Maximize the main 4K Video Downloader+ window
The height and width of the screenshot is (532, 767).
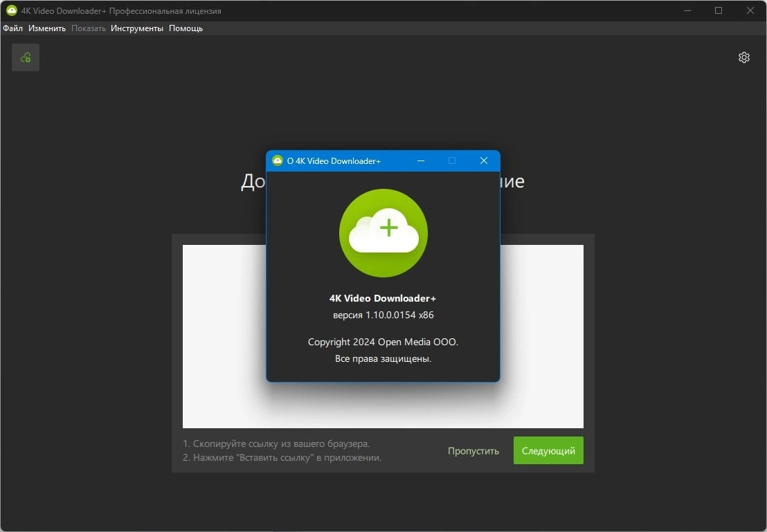coord(719,10)
